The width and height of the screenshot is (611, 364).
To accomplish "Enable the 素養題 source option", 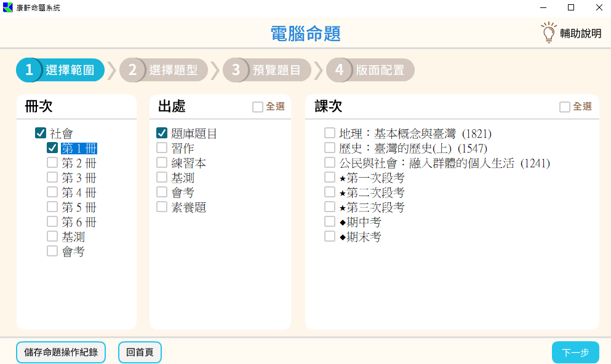I will [x=162, y=207].
